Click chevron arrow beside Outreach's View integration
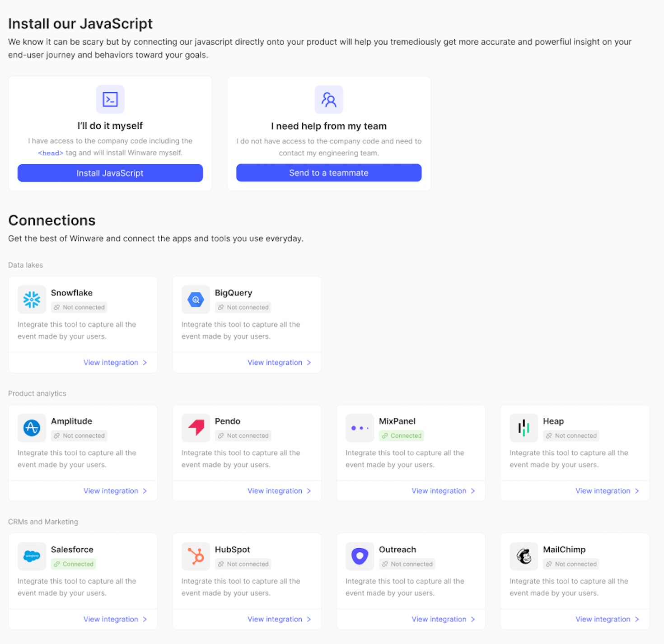The height and width of the screenshot is (644, 664). [x=473, y=619]
